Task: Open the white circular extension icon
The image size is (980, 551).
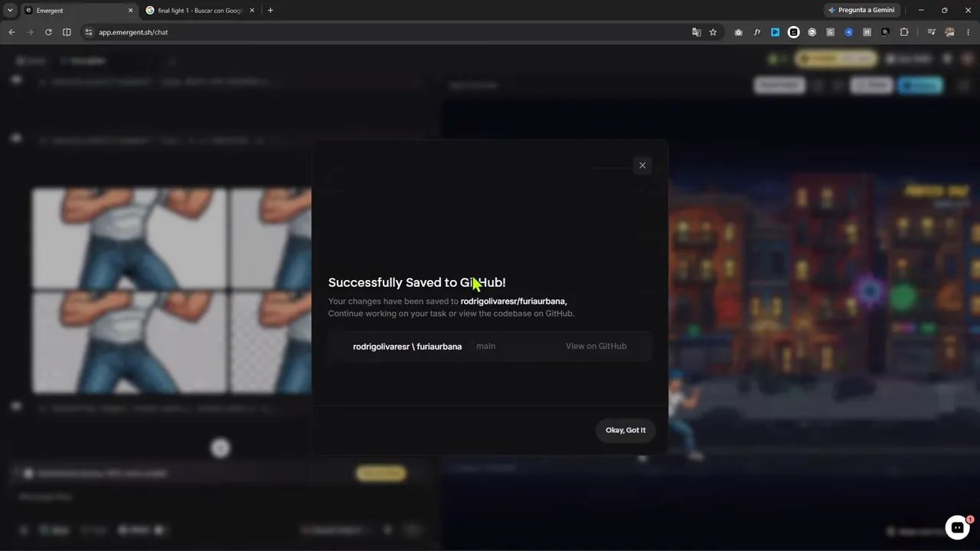Action: tap(794, 32)
